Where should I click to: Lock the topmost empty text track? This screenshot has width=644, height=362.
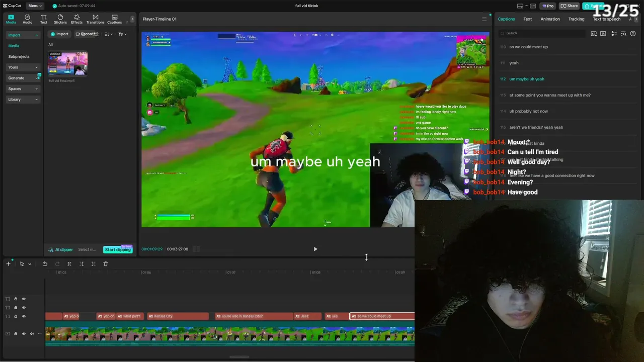(16, 299)
